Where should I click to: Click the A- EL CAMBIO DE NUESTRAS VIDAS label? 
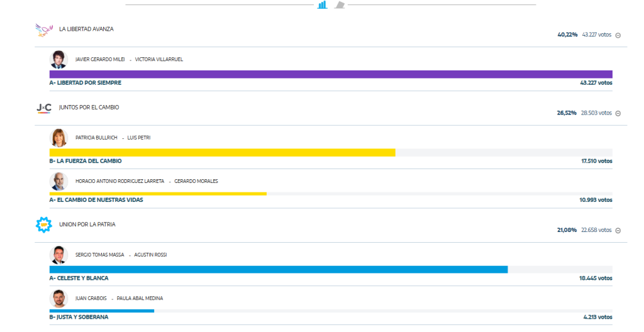pyautogui.click(x=96, y=200)
